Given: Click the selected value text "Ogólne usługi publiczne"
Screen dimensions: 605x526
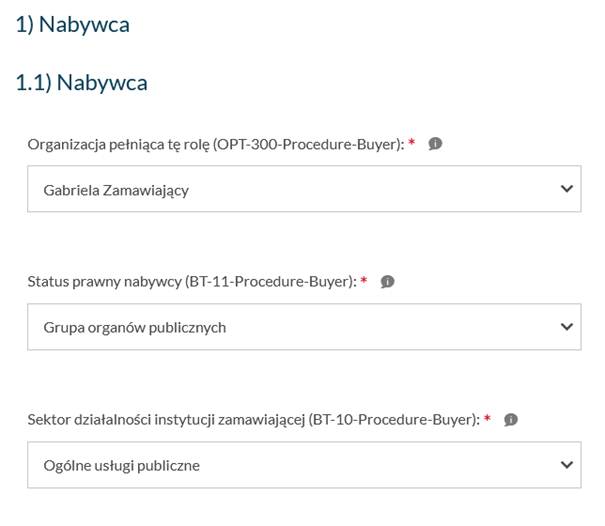Looking at the screenshot, I should click(122, 466).
